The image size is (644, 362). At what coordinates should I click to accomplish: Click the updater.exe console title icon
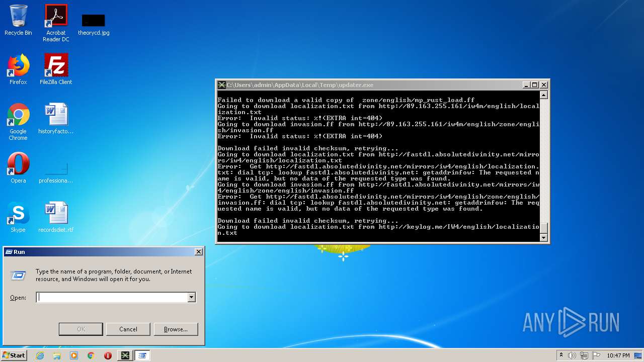[x=221, y=85]
